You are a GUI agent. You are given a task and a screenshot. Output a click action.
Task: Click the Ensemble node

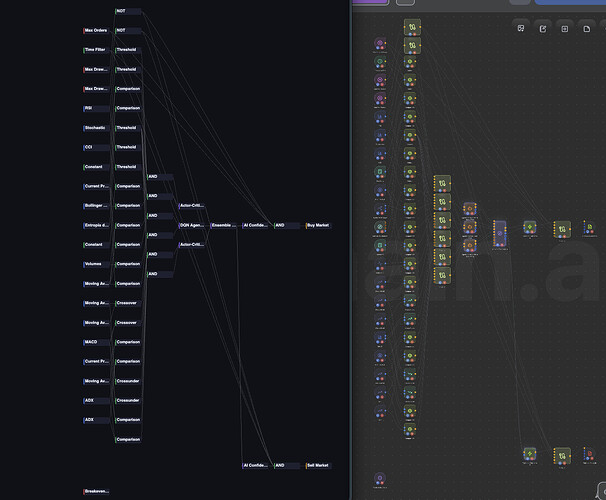click(223, 225)
